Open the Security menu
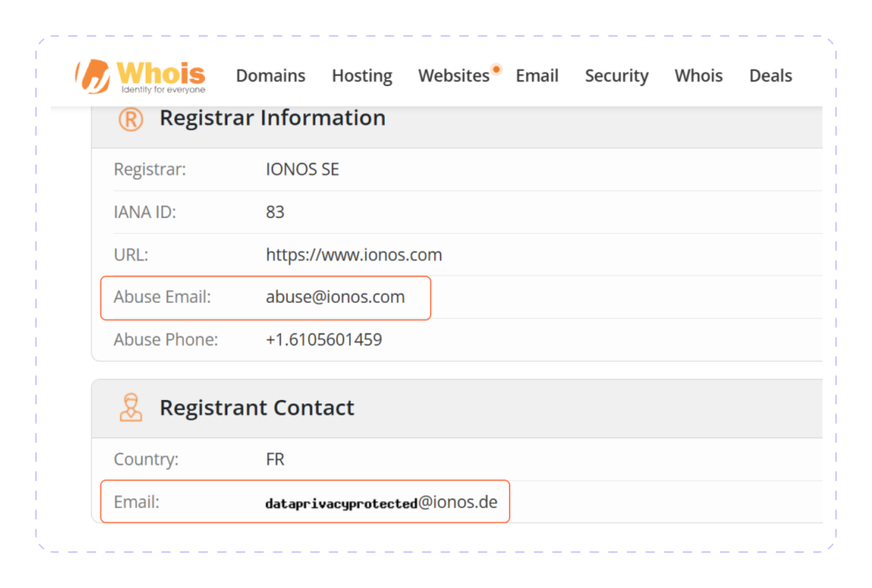This screenshot has height=588, width=872. (x=617, y=76)
